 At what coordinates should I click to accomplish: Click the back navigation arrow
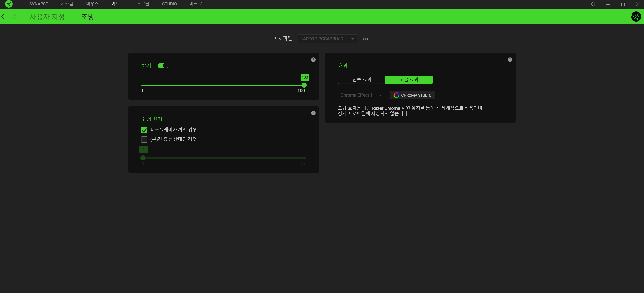(x=3, y=17)
